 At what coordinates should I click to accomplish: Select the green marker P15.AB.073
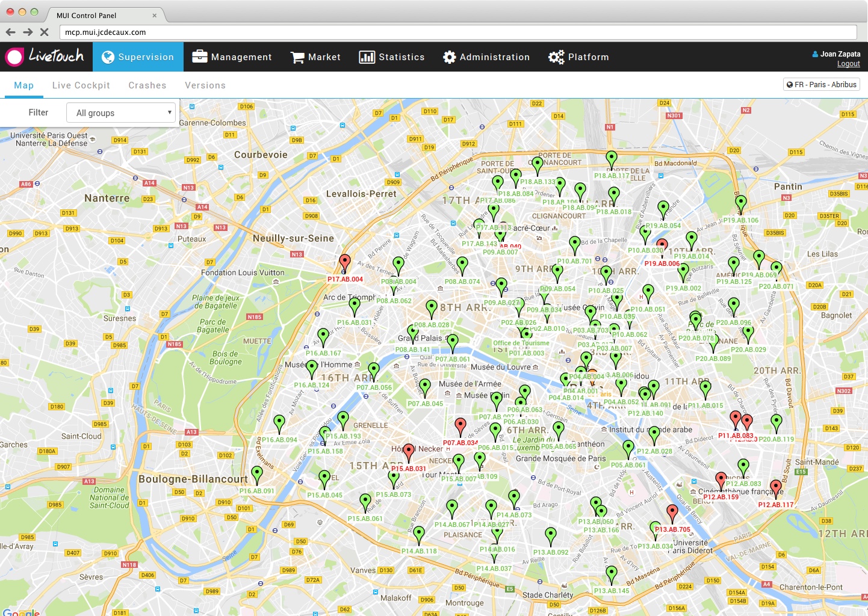click(394, 479)
